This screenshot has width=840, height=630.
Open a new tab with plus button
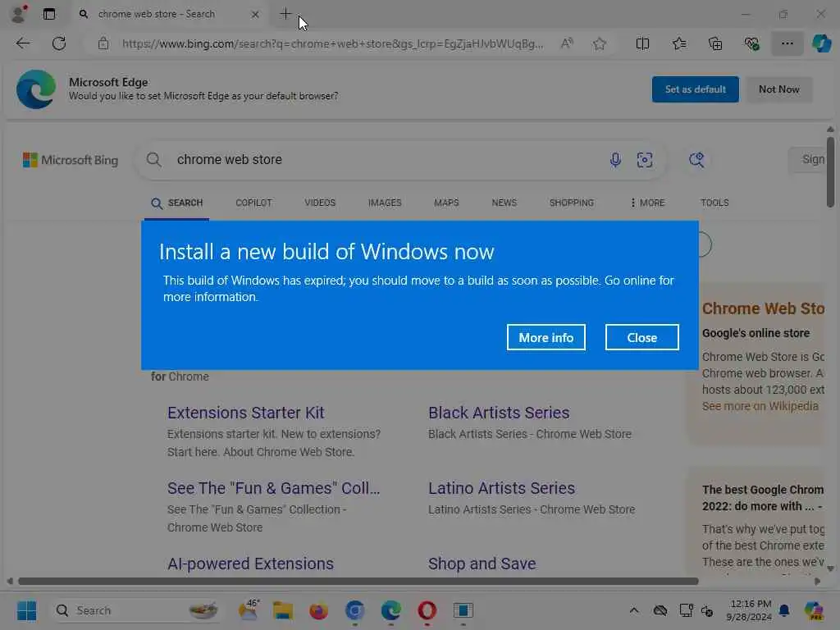point(285,14)
